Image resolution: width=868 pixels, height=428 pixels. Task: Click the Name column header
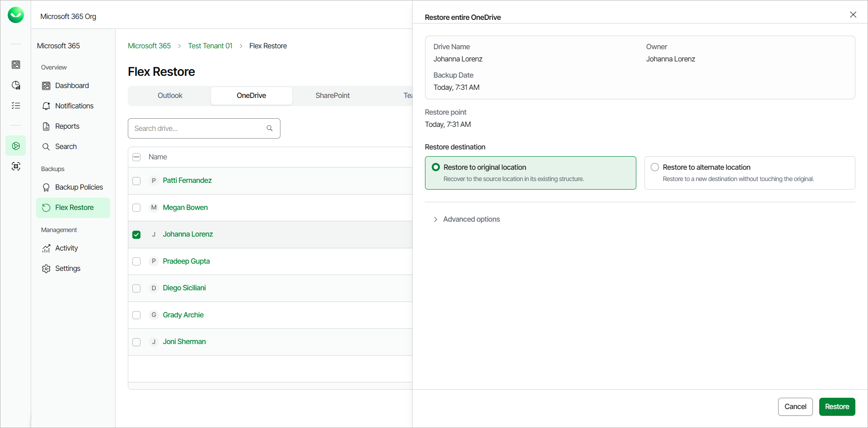(x=158, y=157)
